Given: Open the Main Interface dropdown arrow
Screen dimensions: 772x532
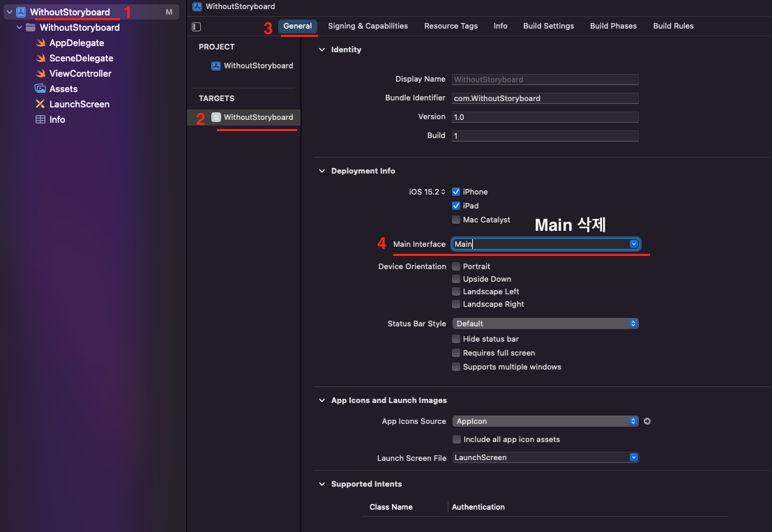Looking at the screenshot, I should [x=634, y=244].
